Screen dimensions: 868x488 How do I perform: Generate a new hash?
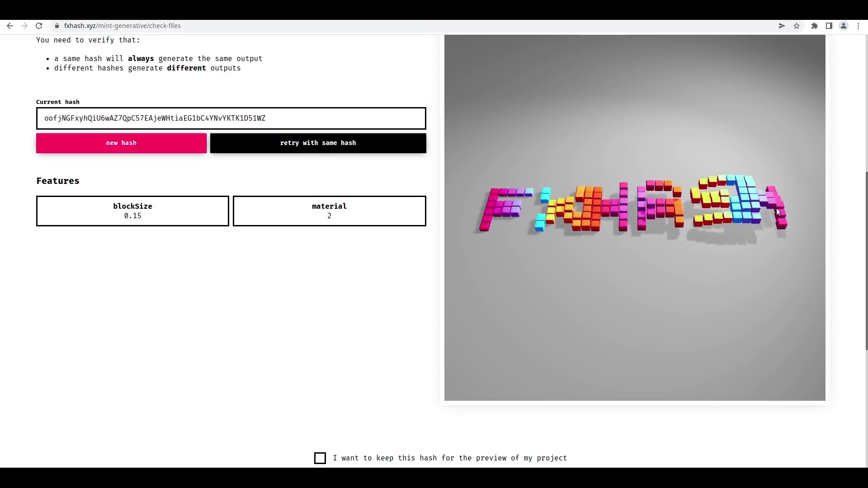pyautogui.click(x=121, y=143)
